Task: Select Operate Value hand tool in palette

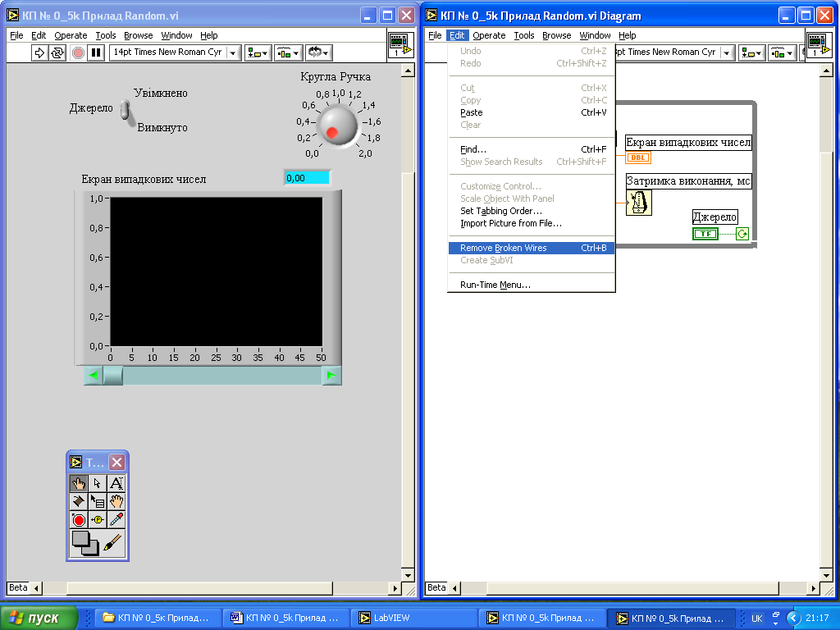Action: click(78, 483)
